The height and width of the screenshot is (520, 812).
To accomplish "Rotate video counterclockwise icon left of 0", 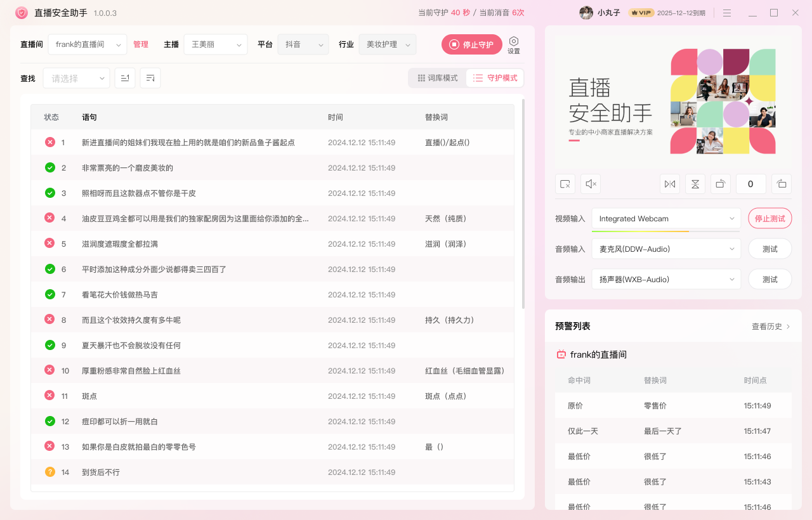I will [721, 184].
